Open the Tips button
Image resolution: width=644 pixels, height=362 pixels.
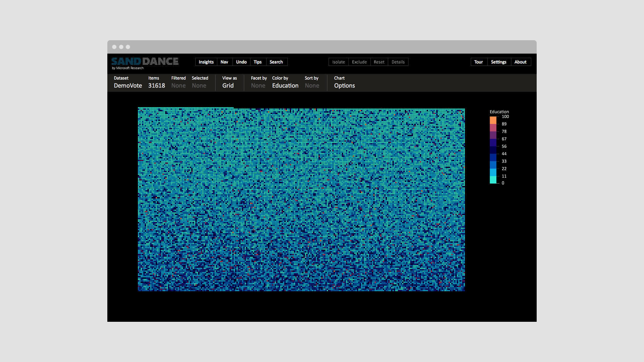258,62
